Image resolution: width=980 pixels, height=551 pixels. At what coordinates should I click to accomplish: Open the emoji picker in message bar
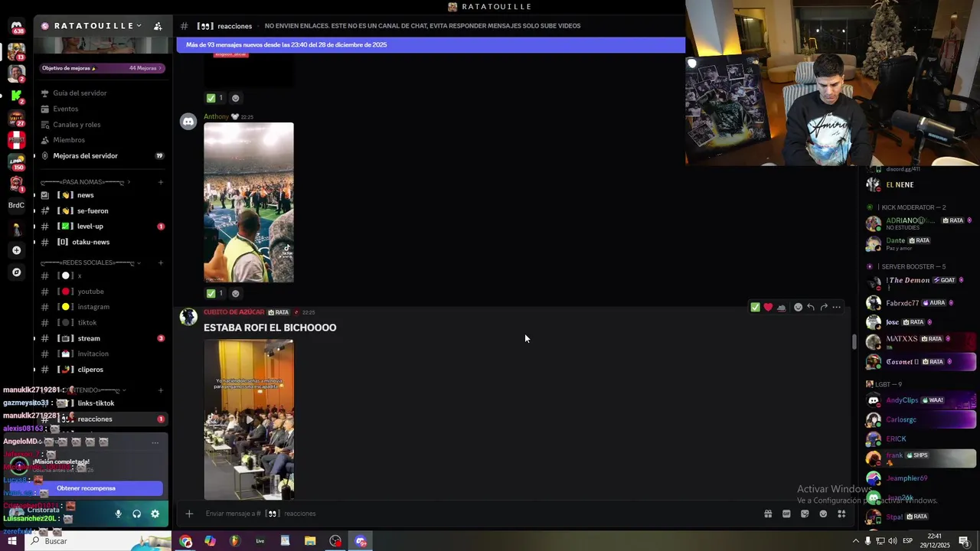point(823,514)
